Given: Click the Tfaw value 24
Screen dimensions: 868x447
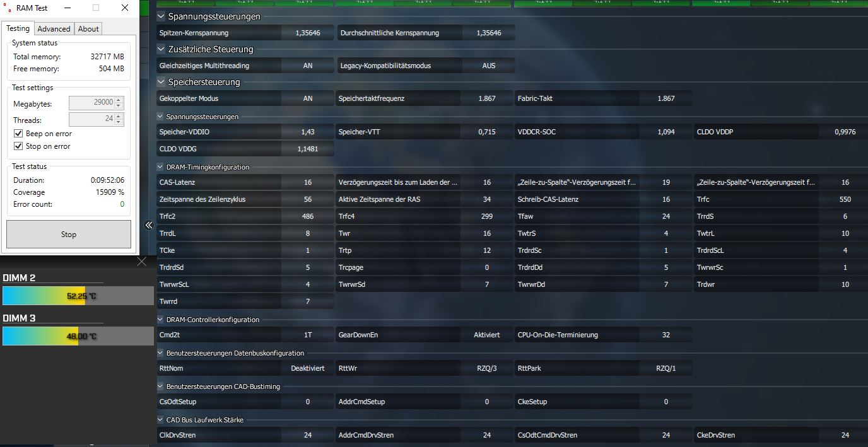Looking at the screenshot, I should point(666,216).
